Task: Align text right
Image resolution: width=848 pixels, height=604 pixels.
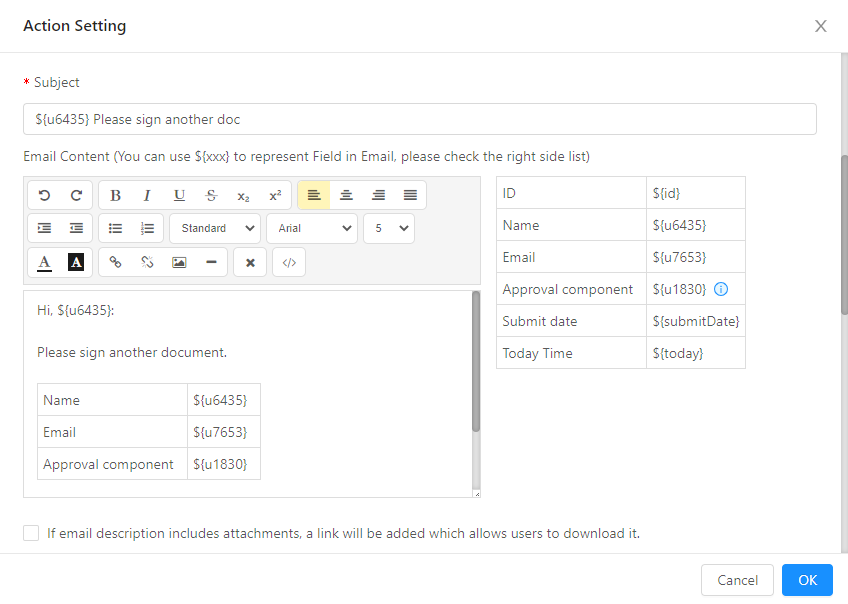Action: tap(378, 195)
